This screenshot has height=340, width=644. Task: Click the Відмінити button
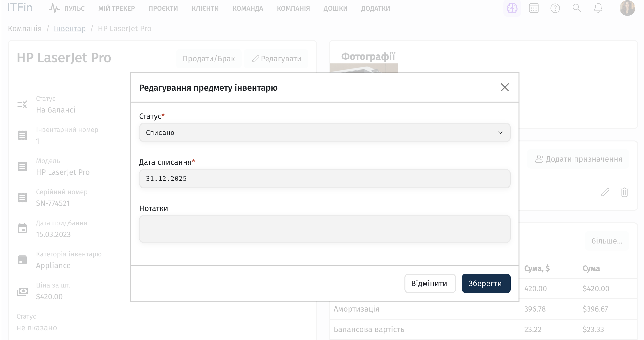coord(430,283)
